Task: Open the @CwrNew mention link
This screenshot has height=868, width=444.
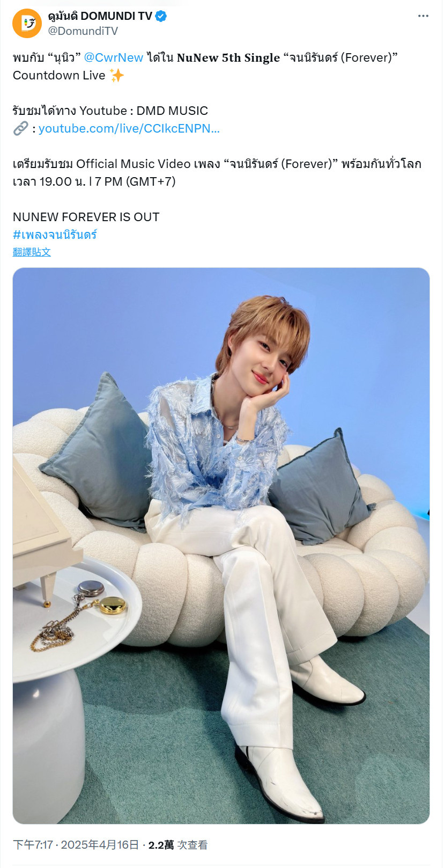Action: coord(113,57)
